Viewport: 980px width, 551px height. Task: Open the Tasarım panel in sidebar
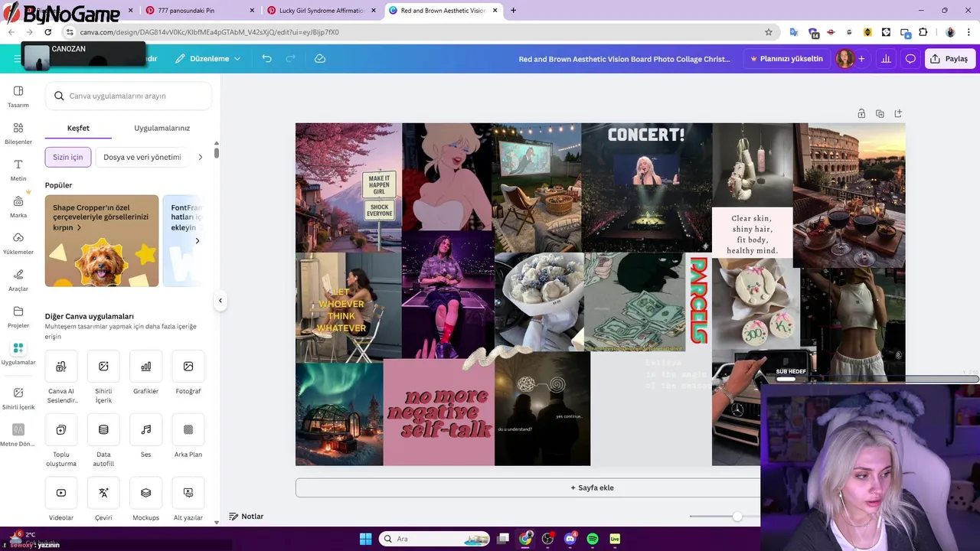tap(18, 96)
